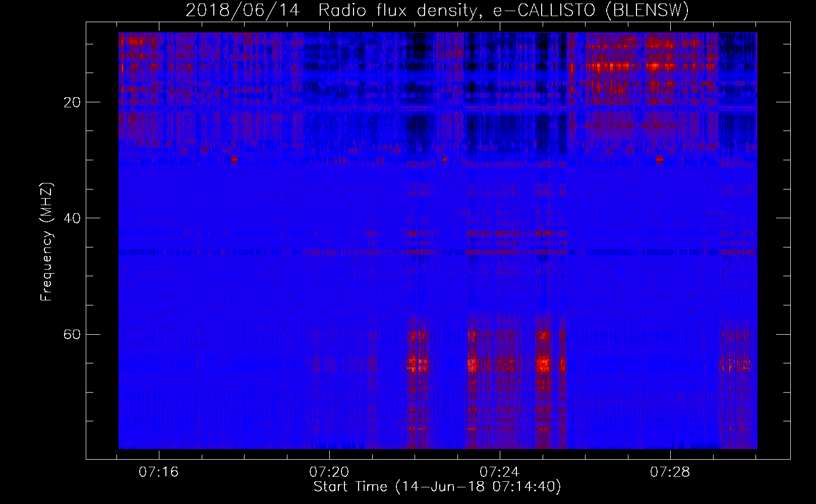The width and height of the screenshot is (816, 504).
Task: Click the 'Start Time (14-Jun-18 07:14:40)' label
Action: click(x=437, y=487)
